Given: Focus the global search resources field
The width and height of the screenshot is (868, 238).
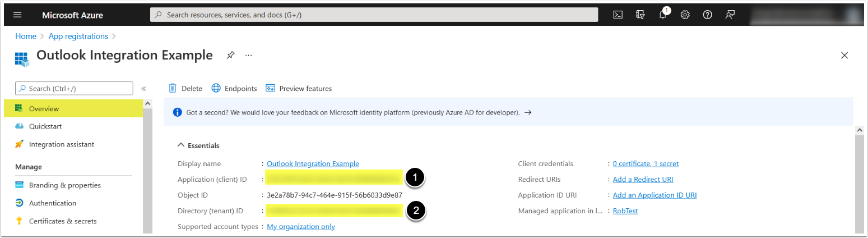Looking at the screenshot, I should (374, 15).
